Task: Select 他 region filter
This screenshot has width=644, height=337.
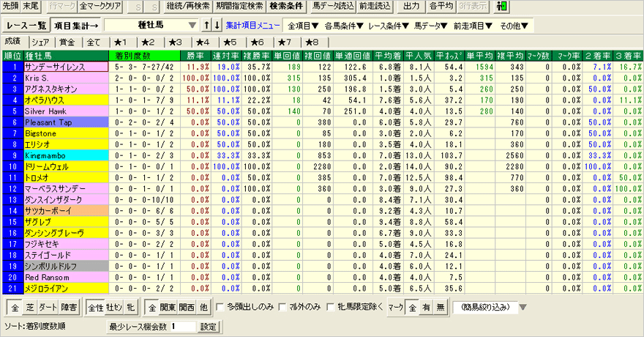Action: (x=203, y=308)
